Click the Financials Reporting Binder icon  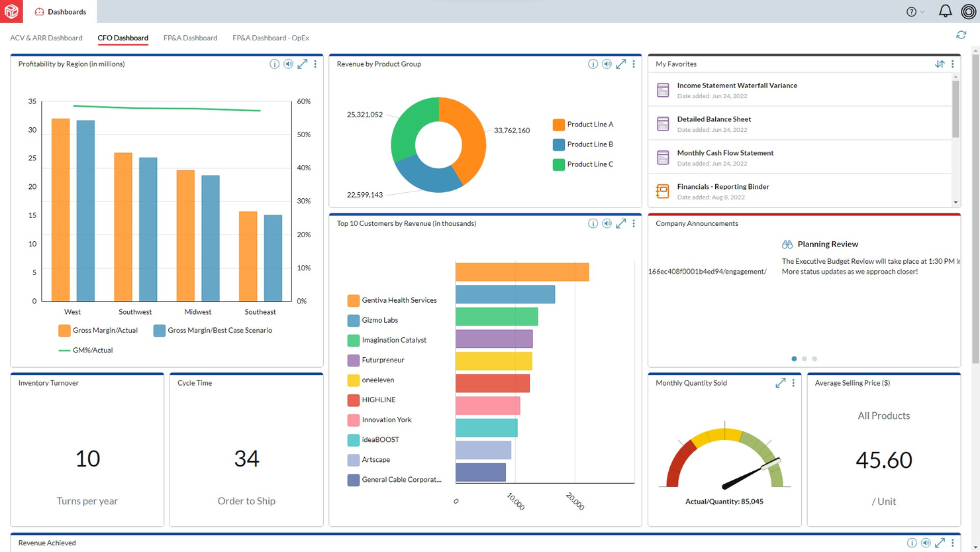pyautogui.click(x=662, y=191)
